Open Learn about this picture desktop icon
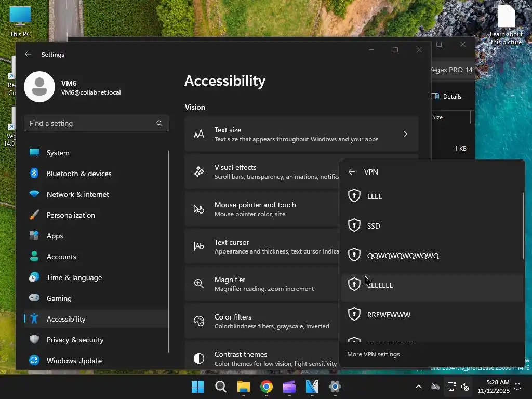The image size is (532, 399). (x=506, y=24)
